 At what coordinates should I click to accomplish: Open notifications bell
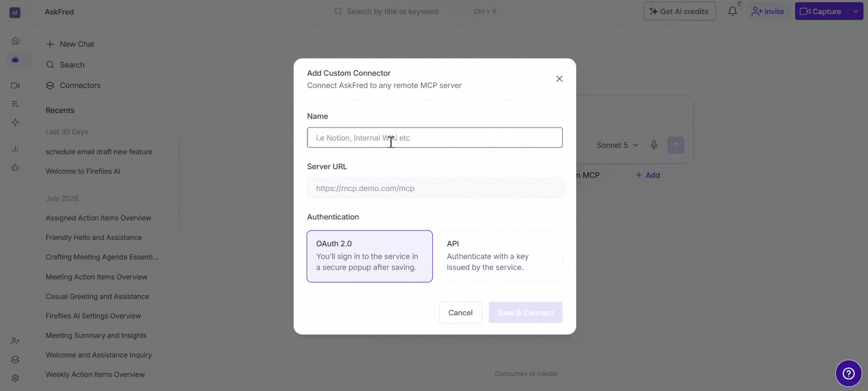coord(732,11)
